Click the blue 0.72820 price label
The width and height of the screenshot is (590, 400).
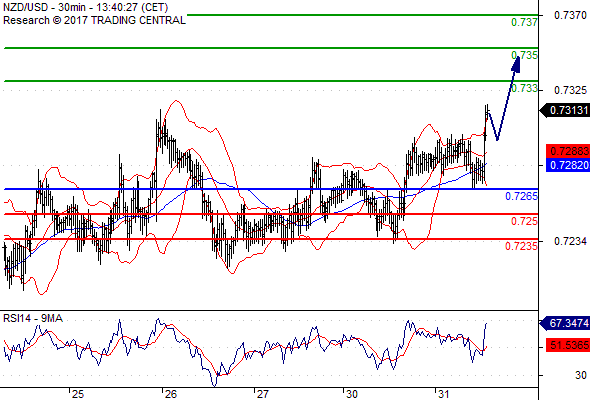click(568, 165)
